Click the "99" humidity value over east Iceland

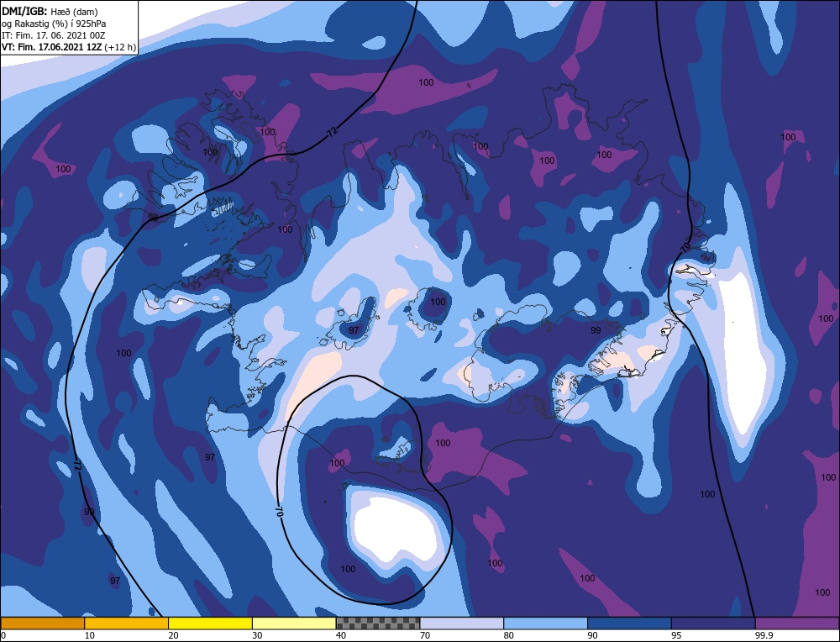pyautogui.click(x=596, y=330)
